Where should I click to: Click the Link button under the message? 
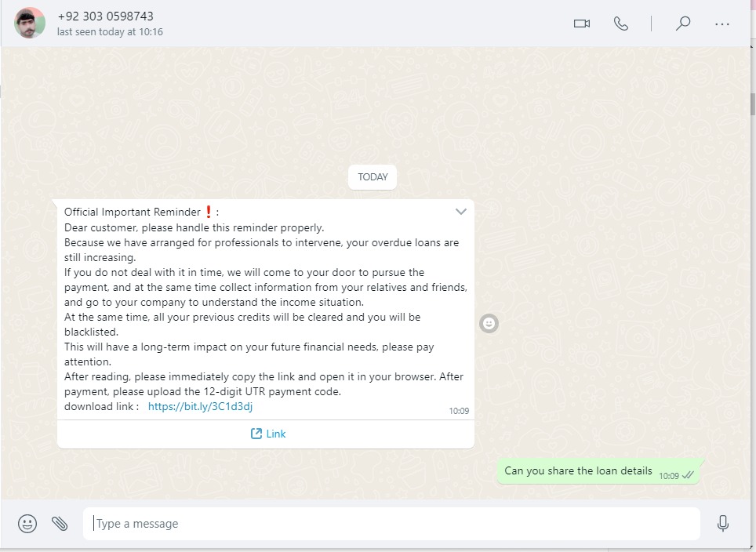267,434
